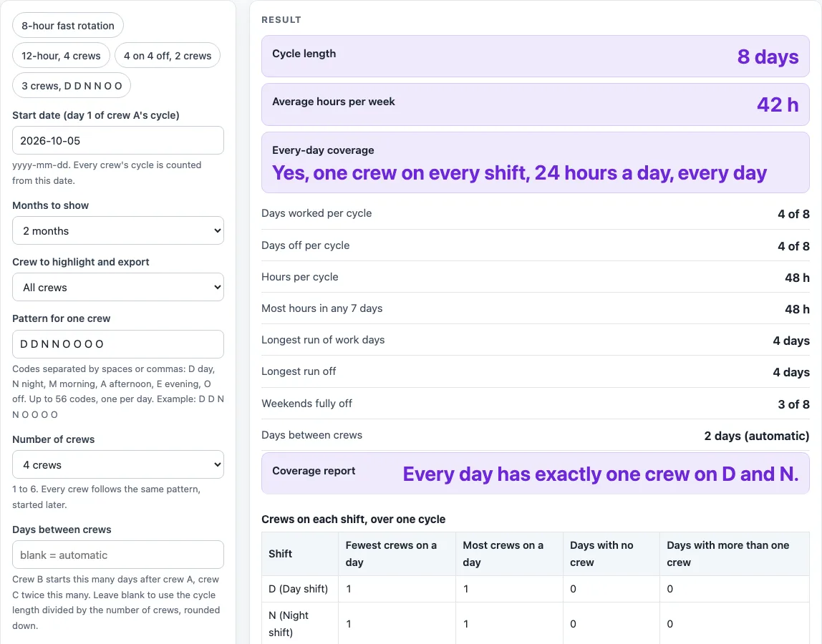Apply the 8-hour fast rotation preset
This screenshot has width=822, height=644.
[67, 25]
